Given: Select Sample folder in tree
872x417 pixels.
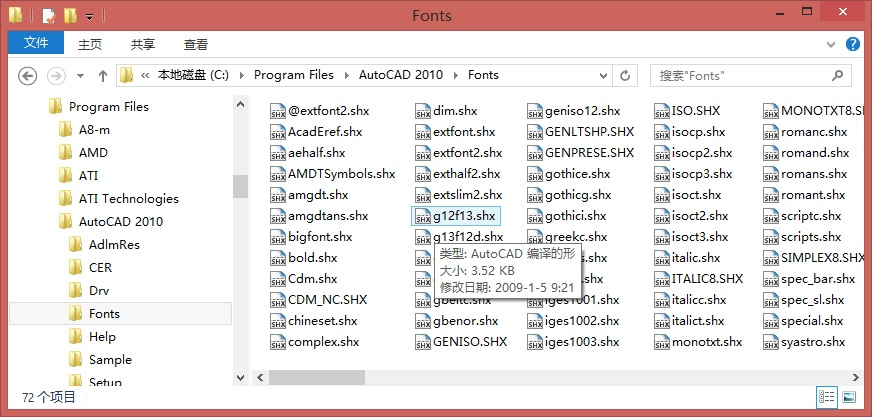Looking at the screenshot, I should [110, 360].
